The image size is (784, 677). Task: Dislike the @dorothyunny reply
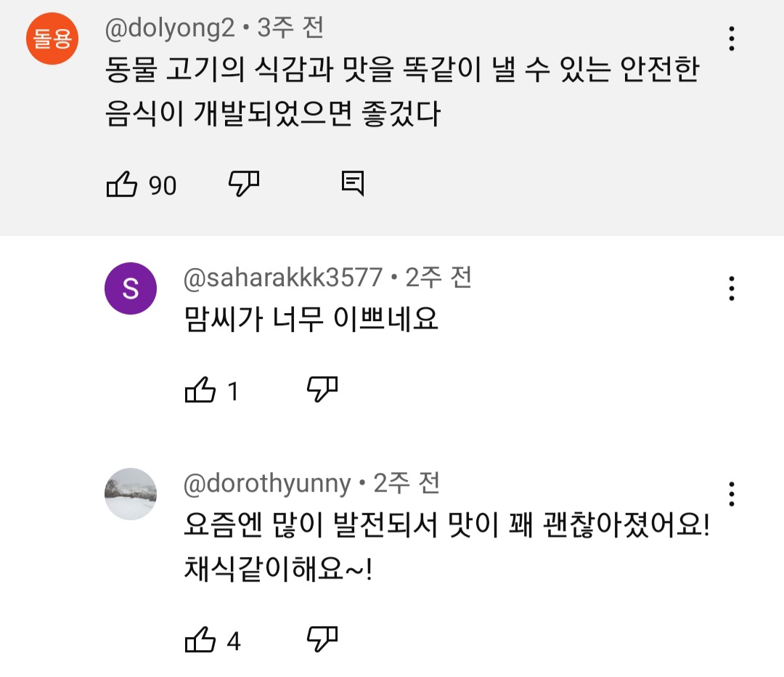click(323, 640)
